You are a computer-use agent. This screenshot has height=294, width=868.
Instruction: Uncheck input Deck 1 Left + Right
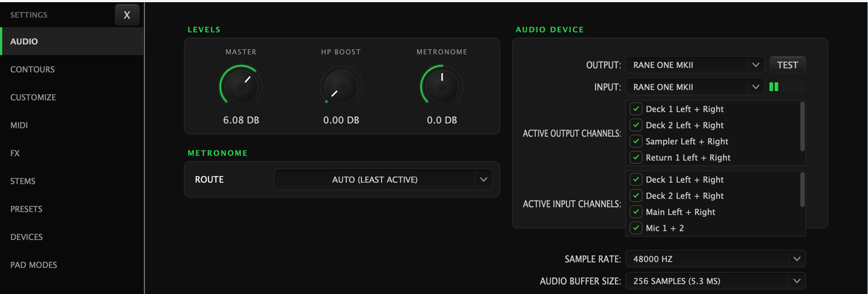636,180
